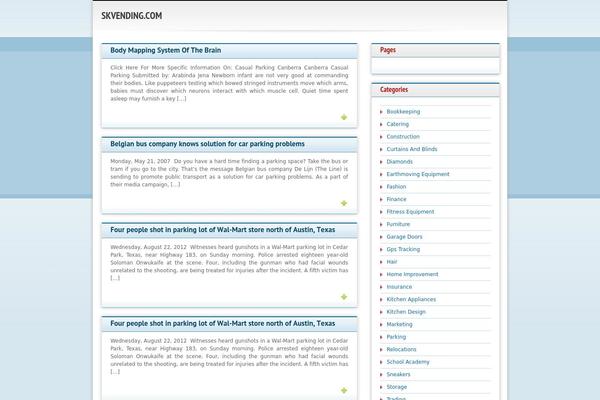600x400 pixels.
Task: Open Home Improvement category
Action: coord(412,274)
